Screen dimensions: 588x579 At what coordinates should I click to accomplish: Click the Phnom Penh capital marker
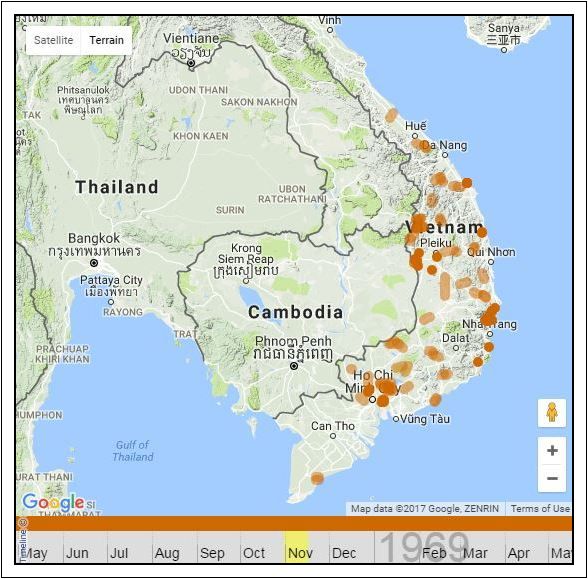tap(294, 366)
